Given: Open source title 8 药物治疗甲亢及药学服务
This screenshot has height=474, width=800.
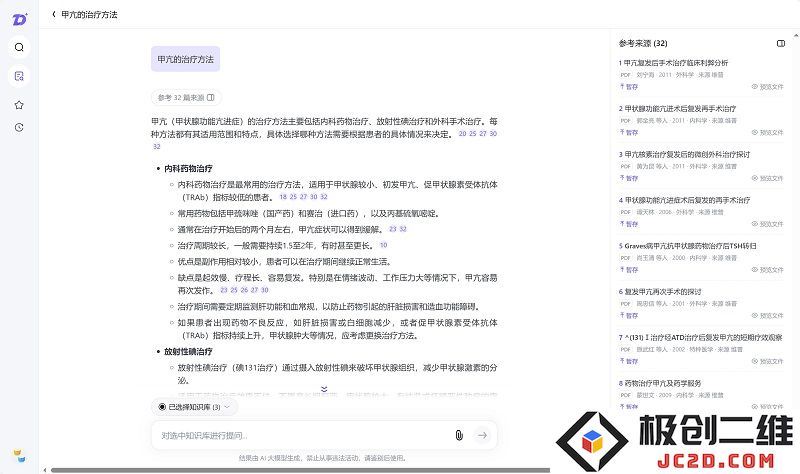Looking at the screenshot, I should coord(660,383).
